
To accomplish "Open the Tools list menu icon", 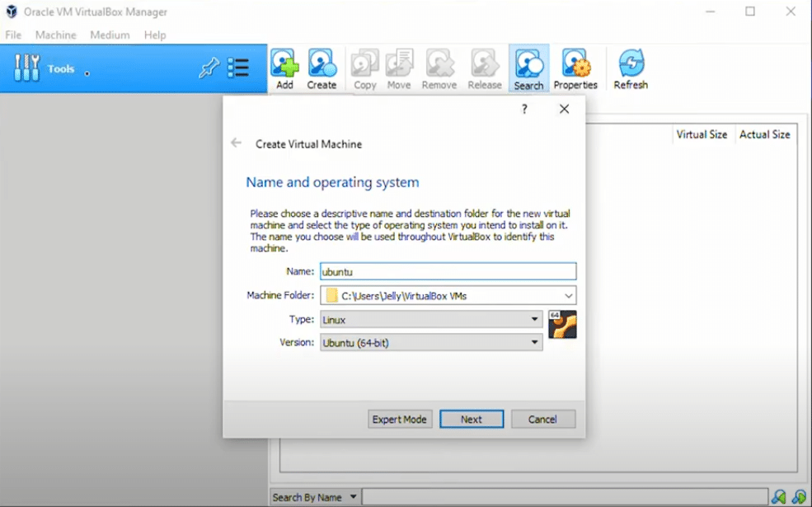I will point(238,68).
